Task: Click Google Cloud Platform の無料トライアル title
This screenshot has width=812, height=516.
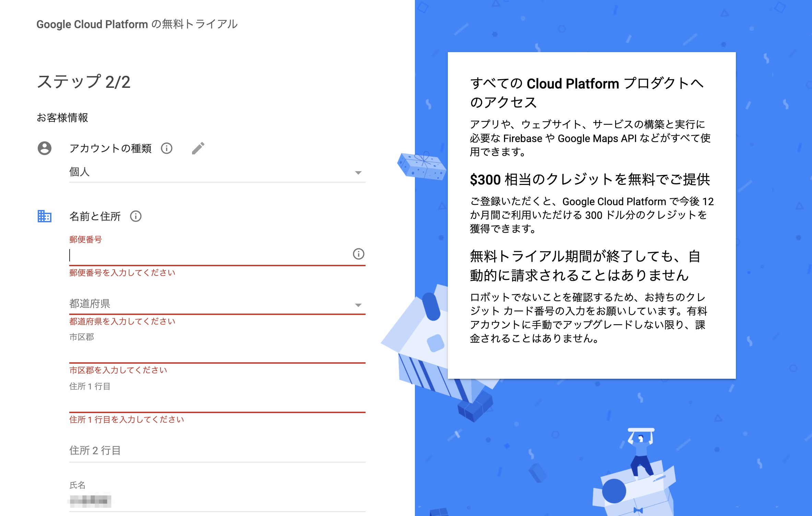Action: point(137,24)
